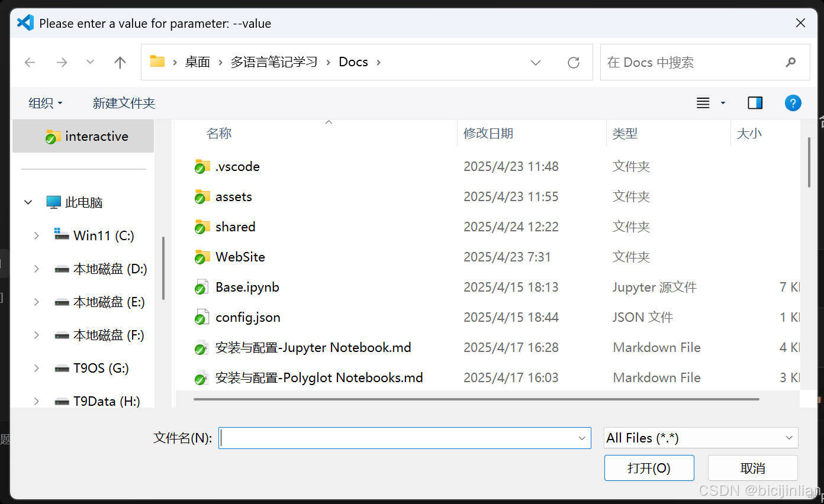The image size is (824, 504).
Task: Click the Docs breadcrumb segment
Action: pos(353,62)
